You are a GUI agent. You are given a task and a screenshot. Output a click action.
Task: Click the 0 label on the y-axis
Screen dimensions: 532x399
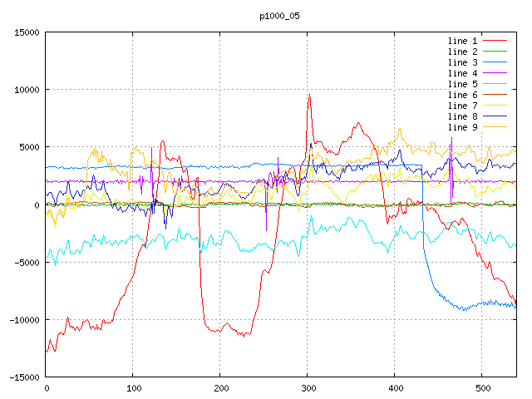[38, 204]
